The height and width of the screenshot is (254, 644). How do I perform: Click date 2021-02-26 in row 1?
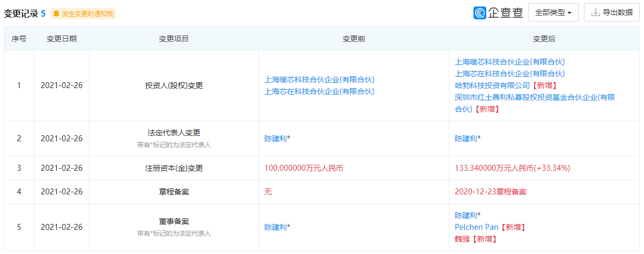[62, 85]
